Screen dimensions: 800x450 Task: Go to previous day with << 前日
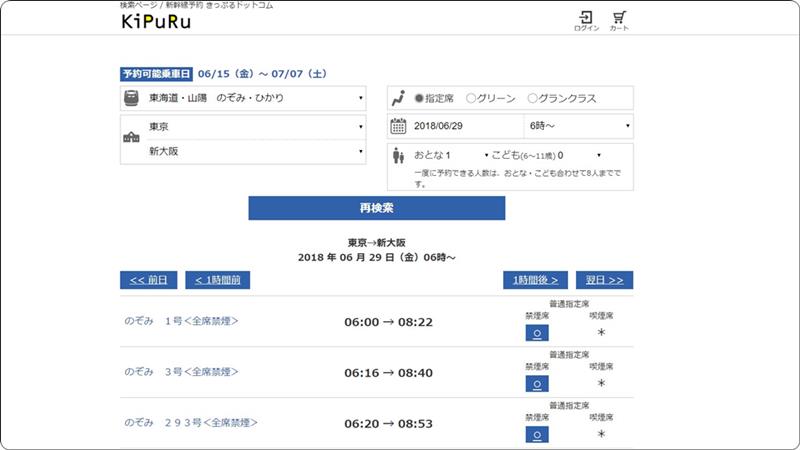tap(148, 280)
